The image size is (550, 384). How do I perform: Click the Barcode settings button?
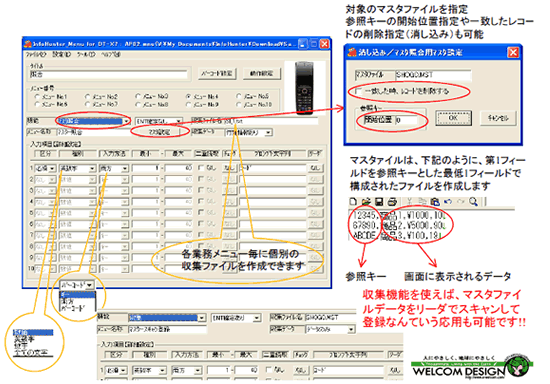[x=217, y=74]
